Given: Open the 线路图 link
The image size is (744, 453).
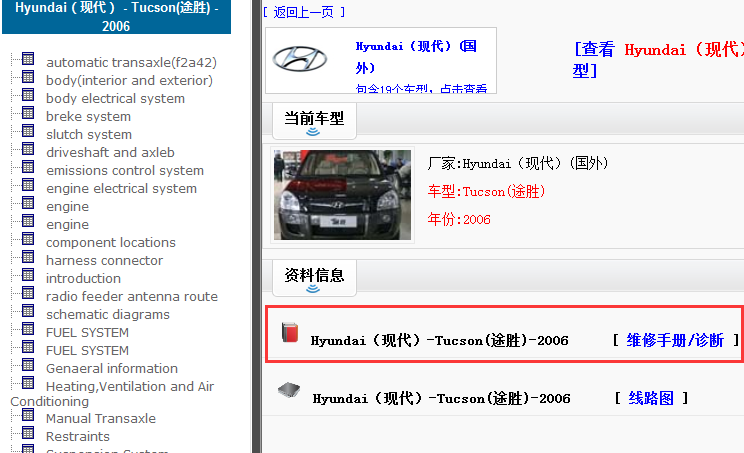Looking at the screenshot, I should point(651,398).
